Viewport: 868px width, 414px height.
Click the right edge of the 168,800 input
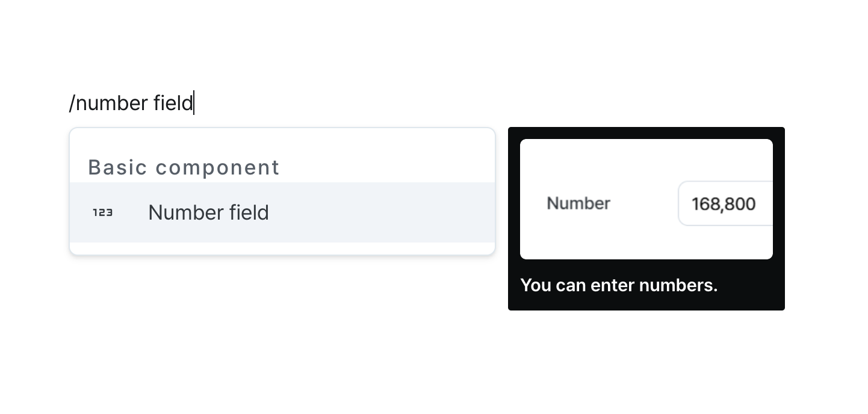point(769,203)
